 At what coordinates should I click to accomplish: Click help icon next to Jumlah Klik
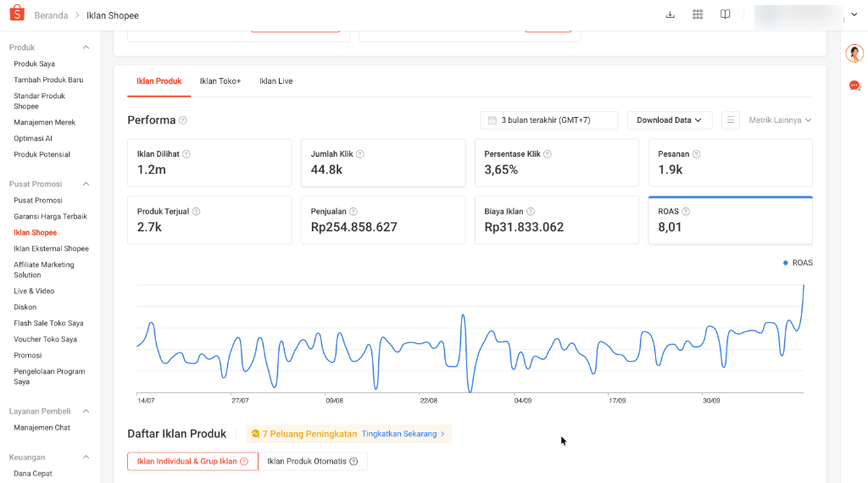pos(359,154)
